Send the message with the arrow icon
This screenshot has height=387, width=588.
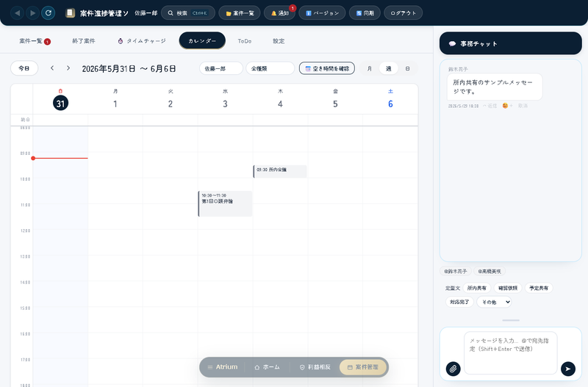point(567,369)
